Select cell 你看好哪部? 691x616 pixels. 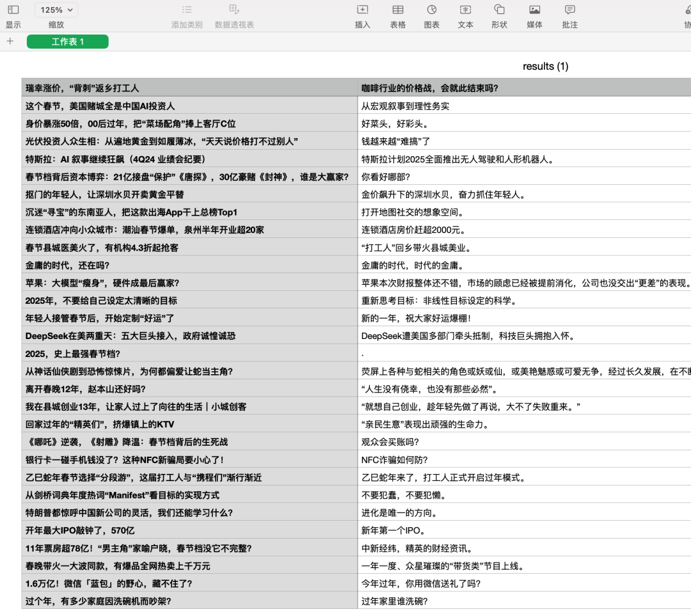(525, 177)
